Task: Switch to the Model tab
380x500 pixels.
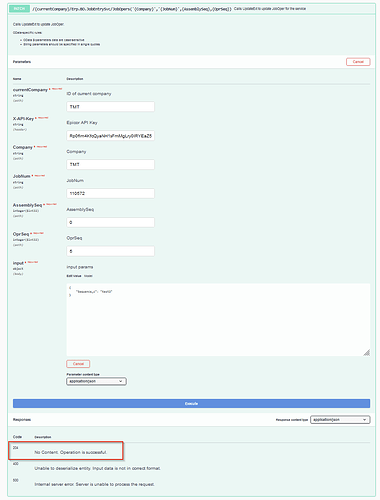Action: [88, 276]
